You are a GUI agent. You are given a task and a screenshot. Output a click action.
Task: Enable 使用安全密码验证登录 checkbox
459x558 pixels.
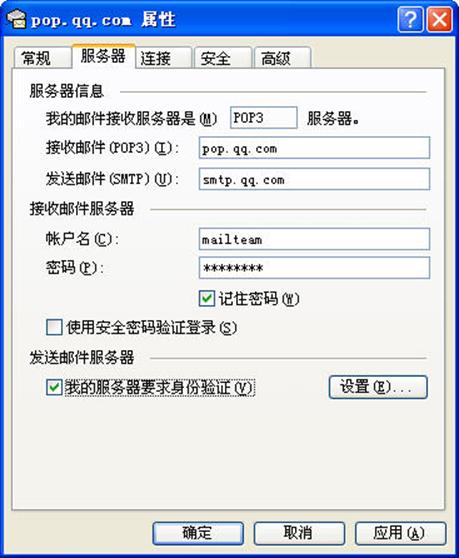pyautogui.click(x=54, y=327)
